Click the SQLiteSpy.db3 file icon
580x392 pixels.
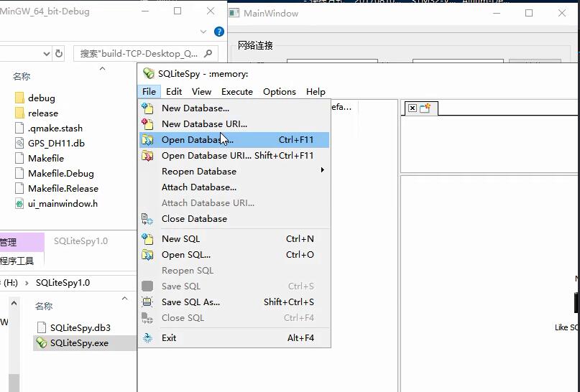click(42, 327)
